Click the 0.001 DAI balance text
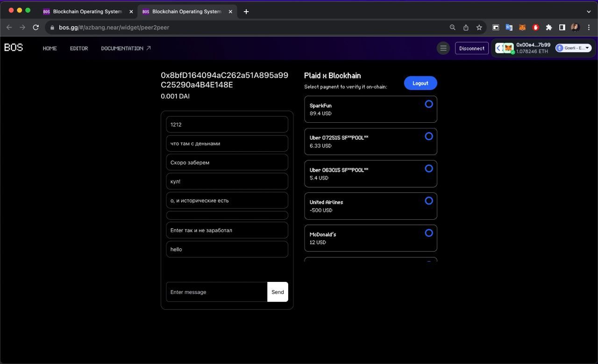598x364 pixels. pyautogui.click(x=175, y=96)
